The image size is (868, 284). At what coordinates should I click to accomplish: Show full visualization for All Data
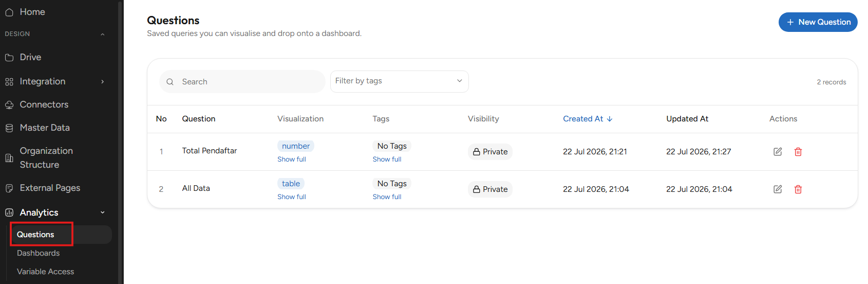(x=292, y=197)
